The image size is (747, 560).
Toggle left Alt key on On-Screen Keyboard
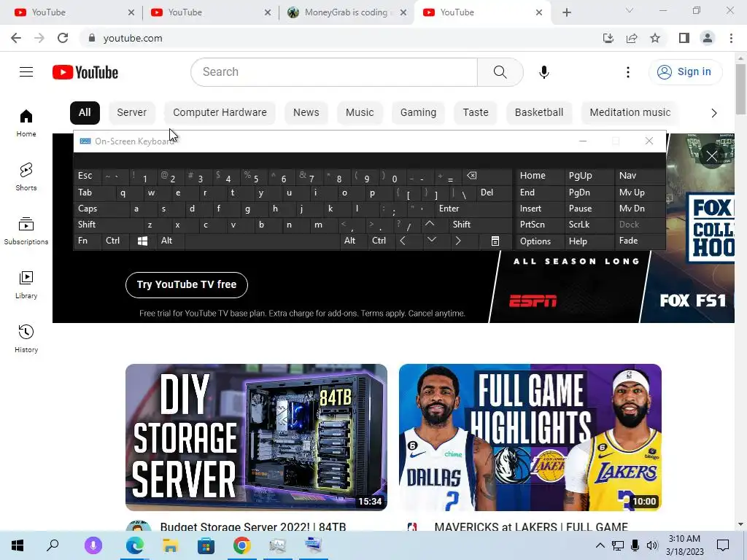pos(169,241)
